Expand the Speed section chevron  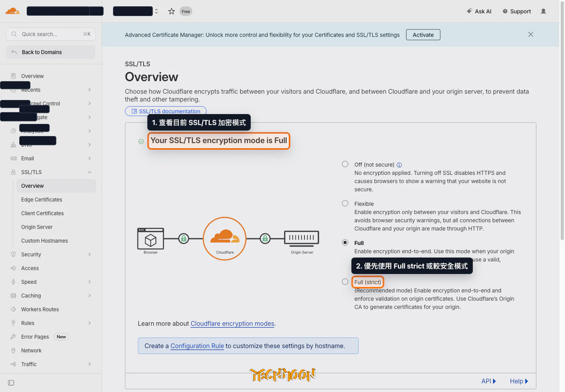[x=89, y=282]
